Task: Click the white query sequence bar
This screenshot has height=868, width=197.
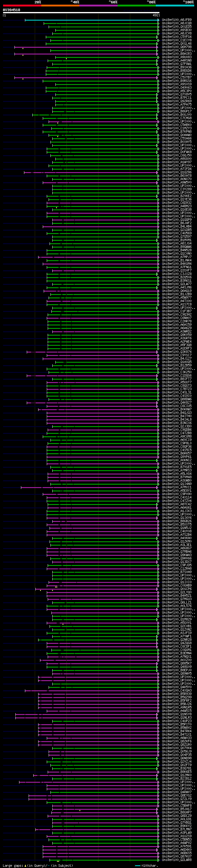Action: point(81,13)
